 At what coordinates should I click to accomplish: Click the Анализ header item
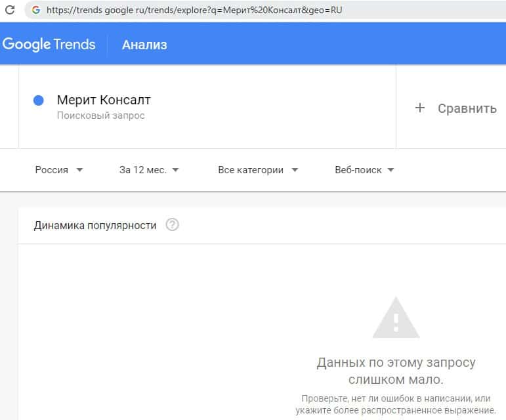pos(144,45)
